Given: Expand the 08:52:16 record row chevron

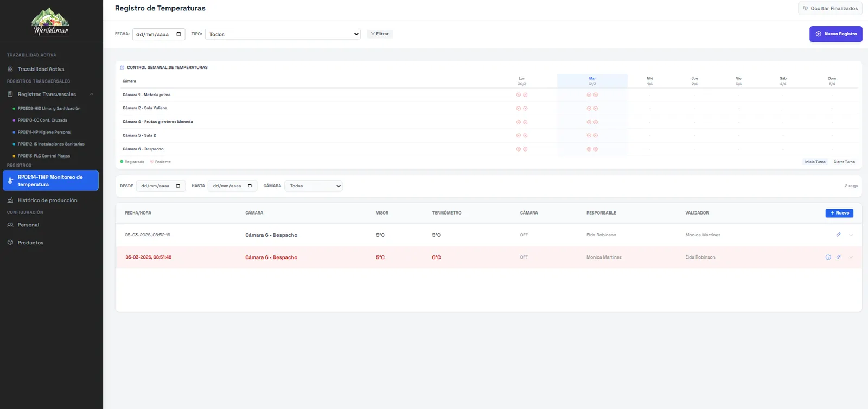Looking at the screenshot, I should pos(851,235).
